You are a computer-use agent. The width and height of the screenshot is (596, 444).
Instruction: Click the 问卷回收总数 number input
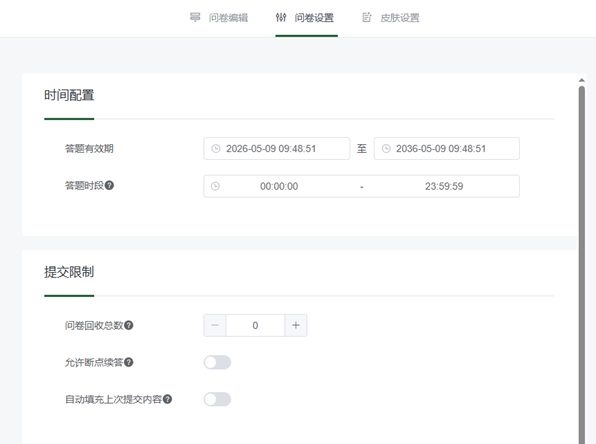pyautogui.click(x=255, y=325)
